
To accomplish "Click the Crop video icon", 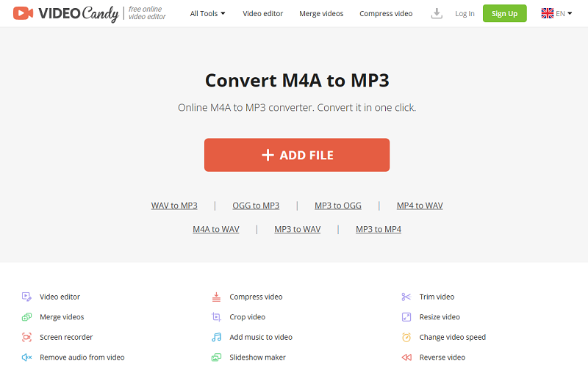I will (216, 317).
